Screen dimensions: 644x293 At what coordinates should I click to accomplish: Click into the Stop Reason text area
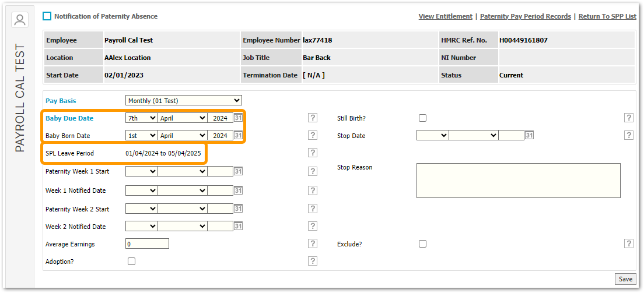tap(518, 181)
